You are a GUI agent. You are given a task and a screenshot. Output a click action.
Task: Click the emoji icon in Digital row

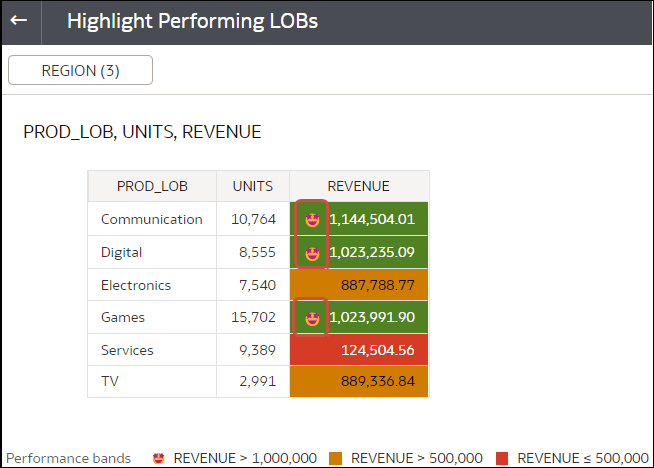pos(313,252)
